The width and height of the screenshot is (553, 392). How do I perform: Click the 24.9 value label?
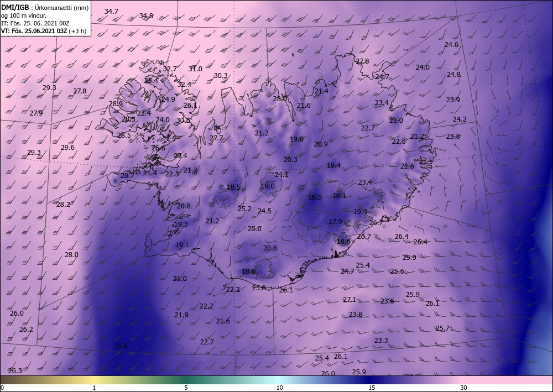click(168, 99)
